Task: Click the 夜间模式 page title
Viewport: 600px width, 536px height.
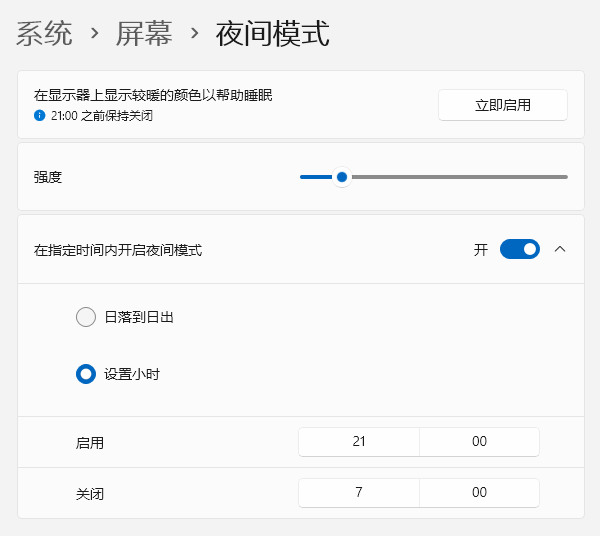Action: [x=272, y=34]
